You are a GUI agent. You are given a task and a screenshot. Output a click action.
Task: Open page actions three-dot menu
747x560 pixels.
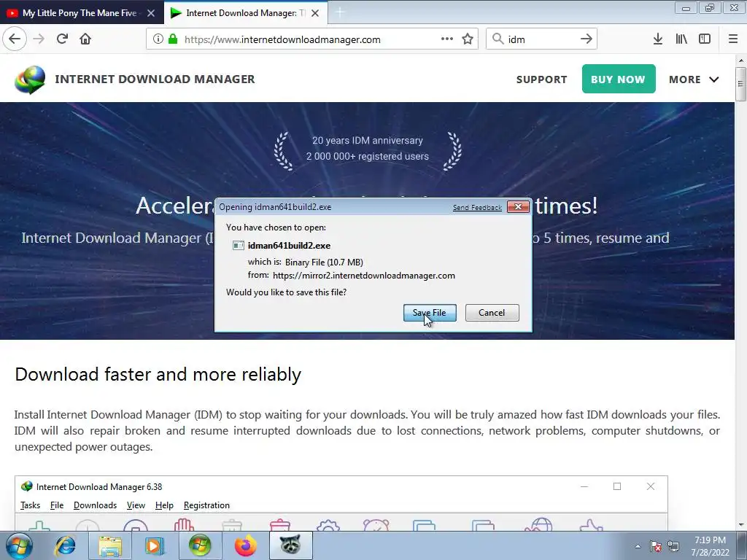pyautogui.click(x=447, y=39)
